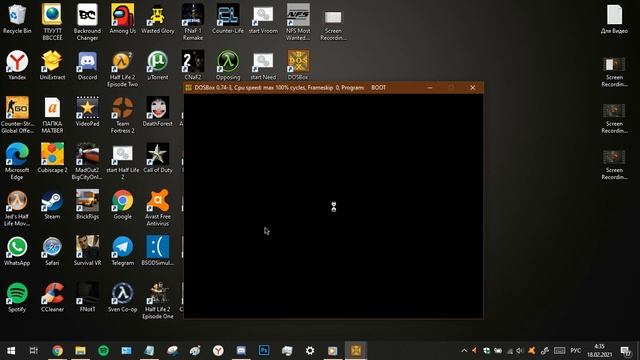Image resolution: width=640 pixels, height=360 pixels.
Task: Select the Team Fortress 2 shortcut
Action: [122, 115]
